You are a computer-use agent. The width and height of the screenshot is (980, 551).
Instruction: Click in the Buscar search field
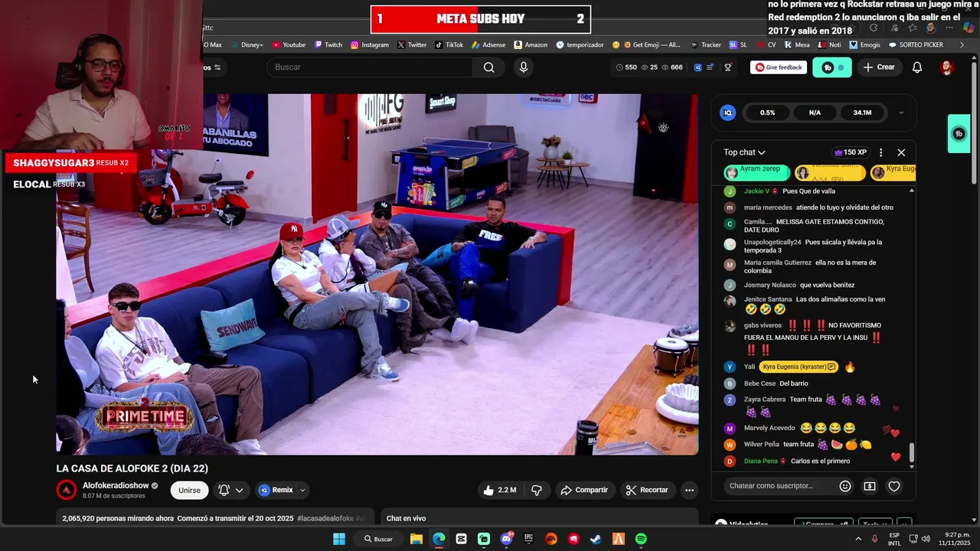pos(371,67)
